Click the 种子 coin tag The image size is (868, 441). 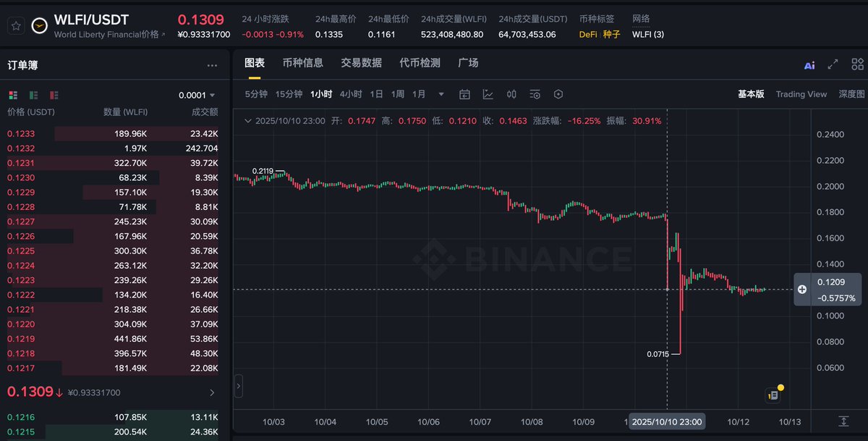click(612, 34)
